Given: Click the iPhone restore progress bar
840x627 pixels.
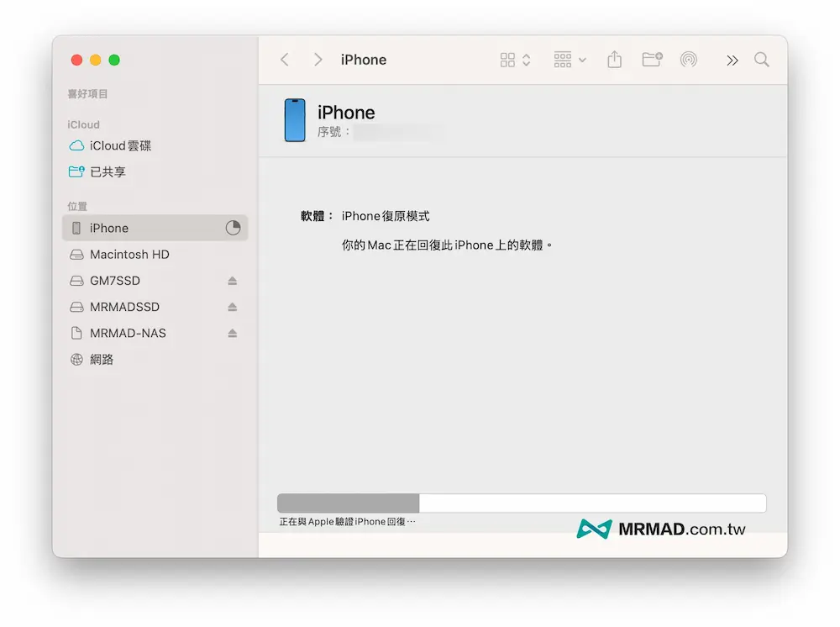Looking at the screenshot, I should (x=521, y=503).
